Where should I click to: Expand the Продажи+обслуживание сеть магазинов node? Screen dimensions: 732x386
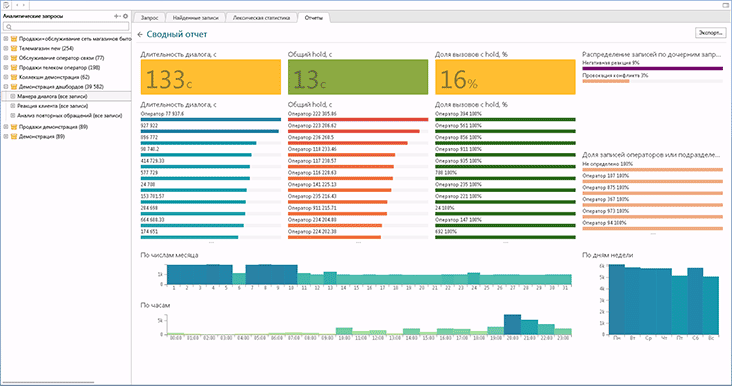(x=6, y=39)
